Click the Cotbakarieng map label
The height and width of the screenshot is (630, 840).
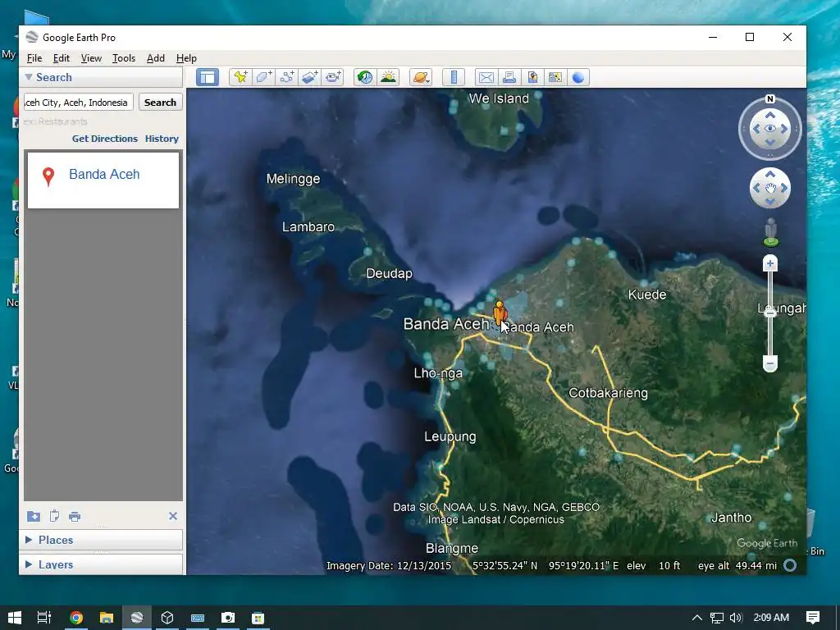coord(608,393)
